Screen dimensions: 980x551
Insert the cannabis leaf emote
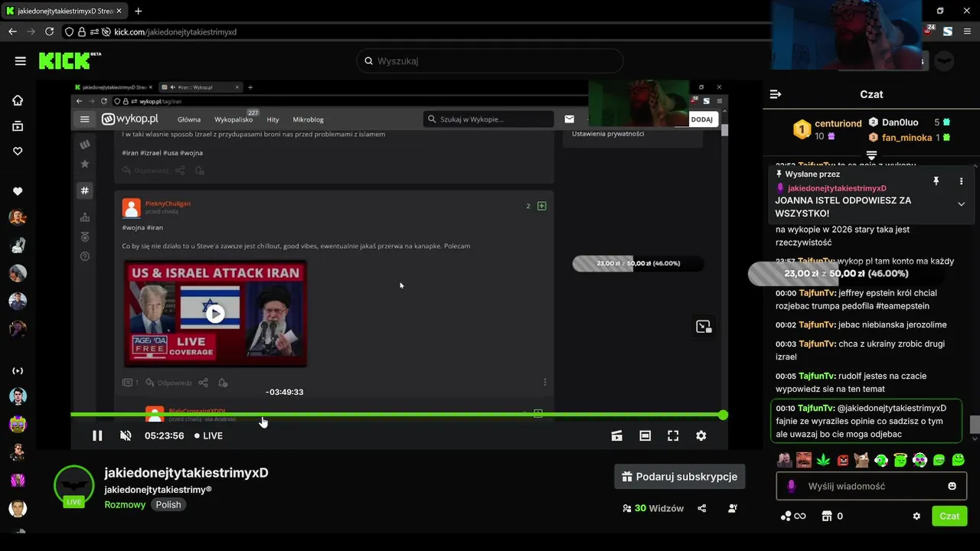(823, 460)
